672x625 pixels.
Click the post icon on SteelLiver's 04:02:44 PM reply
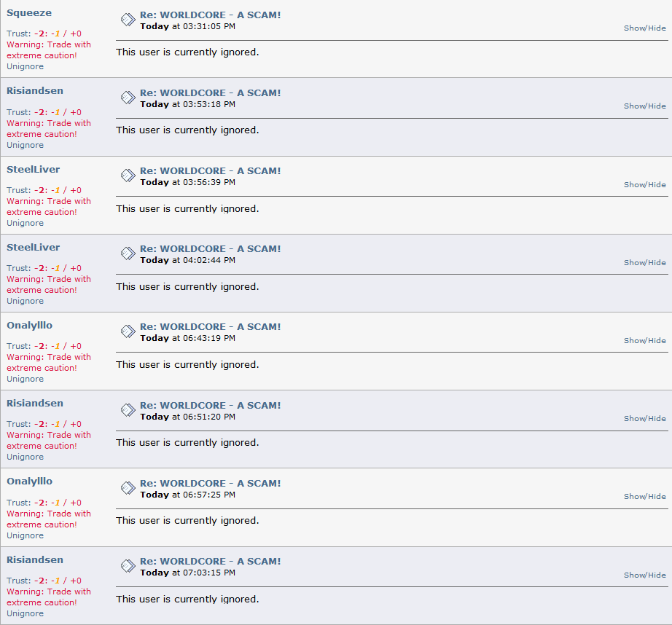tap(128, 253)
